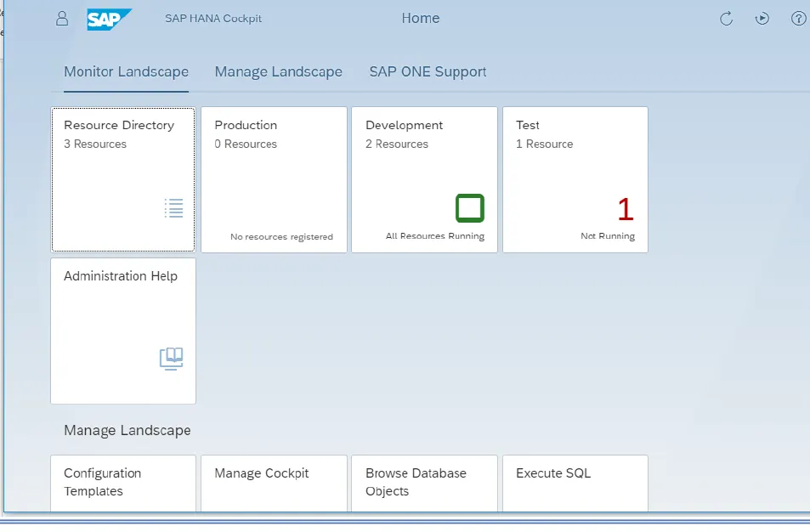Image resolution: width=810 pixels, height=532 pixels.
Task: Click the Home page title
Action: pos(421,18)
